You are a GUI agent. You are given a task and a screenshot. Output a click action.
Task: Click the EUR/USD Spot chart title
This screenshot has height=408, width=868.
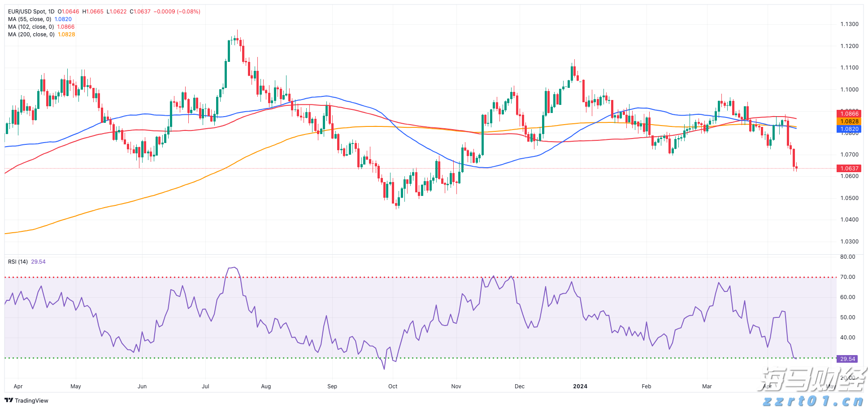(x=31, y=12)
